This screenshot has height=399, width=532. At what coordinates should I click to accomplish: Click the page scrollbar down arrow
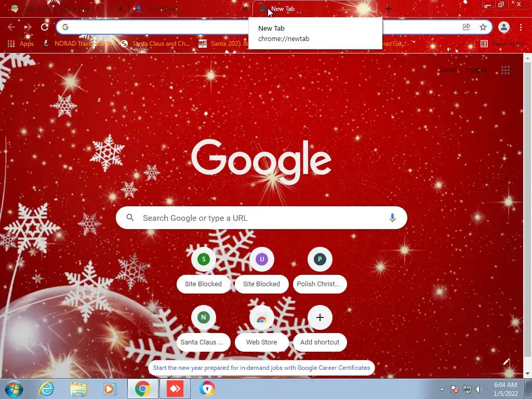click(528, 374)
